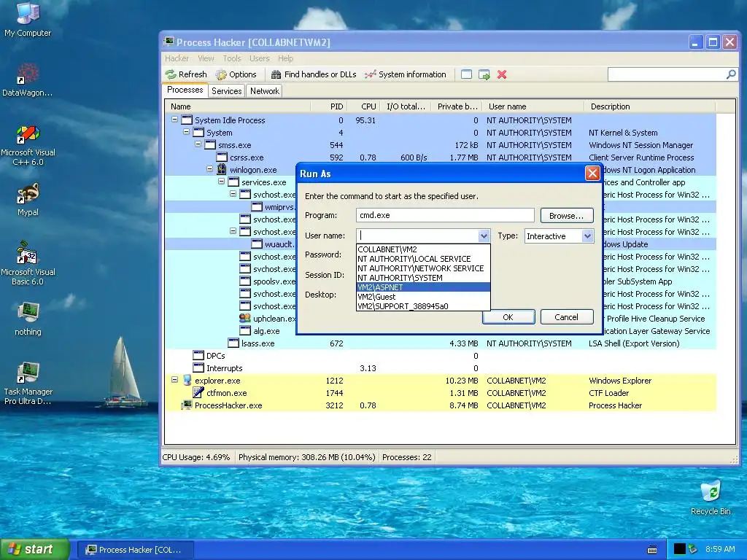Launch Microsoft Visual Basic 6.0 shortcut
This screenshot has height=560, width=747.
(x=28, y=262)
